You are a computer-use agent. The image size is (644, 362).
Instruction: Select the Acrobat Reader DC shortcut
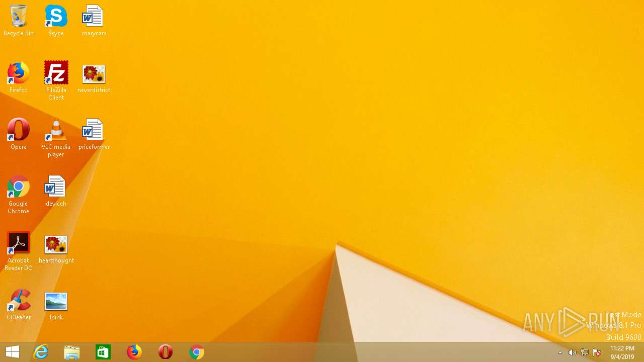pos(19,251)
